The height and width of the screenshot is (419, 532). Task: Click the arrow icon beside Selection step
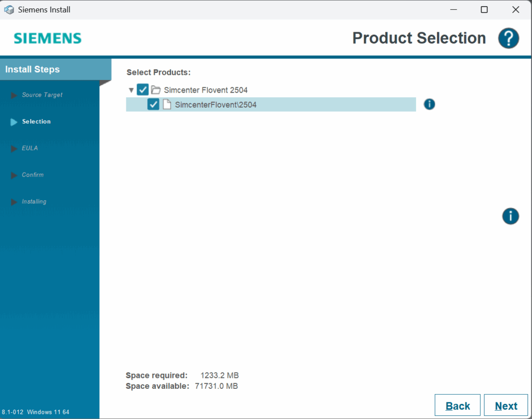tap(14, 122)
